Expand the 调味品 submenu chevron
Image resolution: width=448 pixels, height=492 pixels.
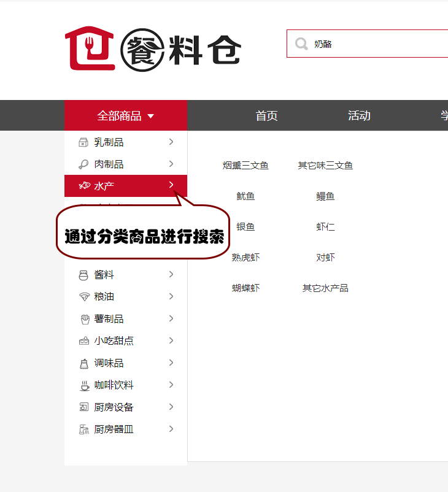pos(171,363)
